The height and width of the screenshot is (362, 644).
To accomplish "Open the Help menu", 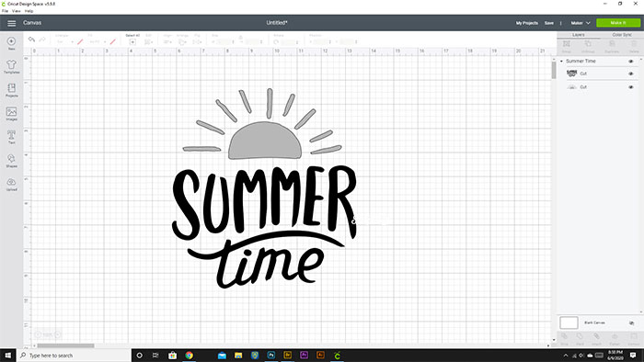I will [x=29, y=11].
